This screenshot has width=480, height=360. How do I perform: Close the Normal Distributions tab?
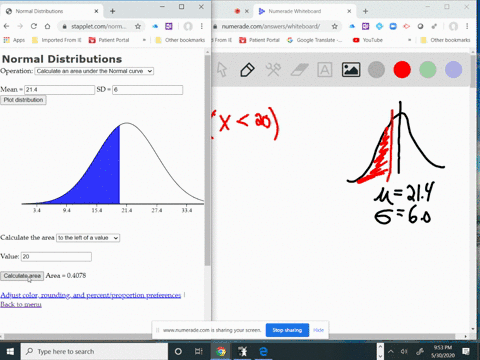coord(96,11)
